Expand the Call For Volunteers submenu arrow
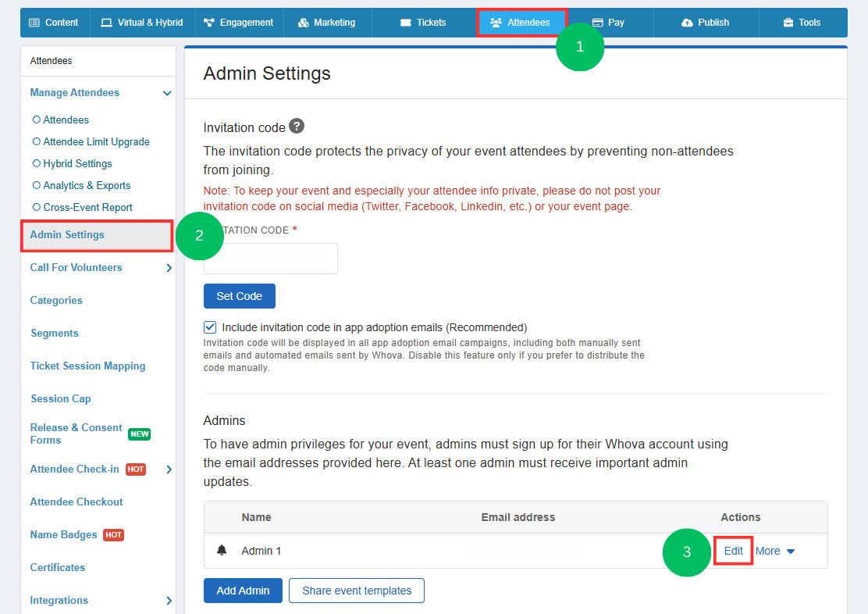The height and width of the screenshot is (614, 868). 169,268
